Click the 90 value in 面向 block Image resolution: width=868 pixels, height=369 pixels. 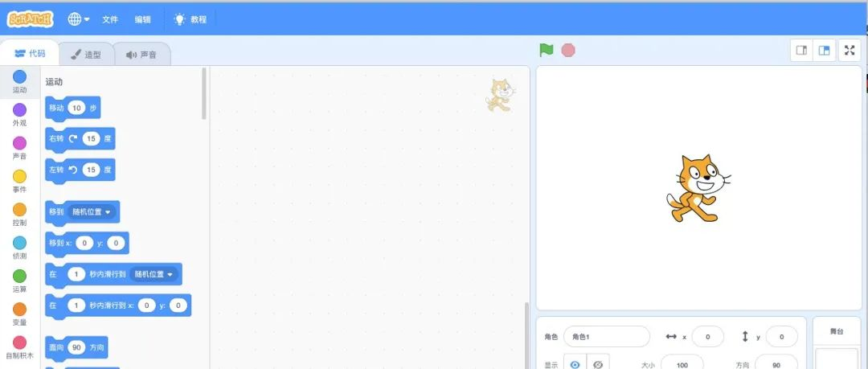(x=76, y=347)
